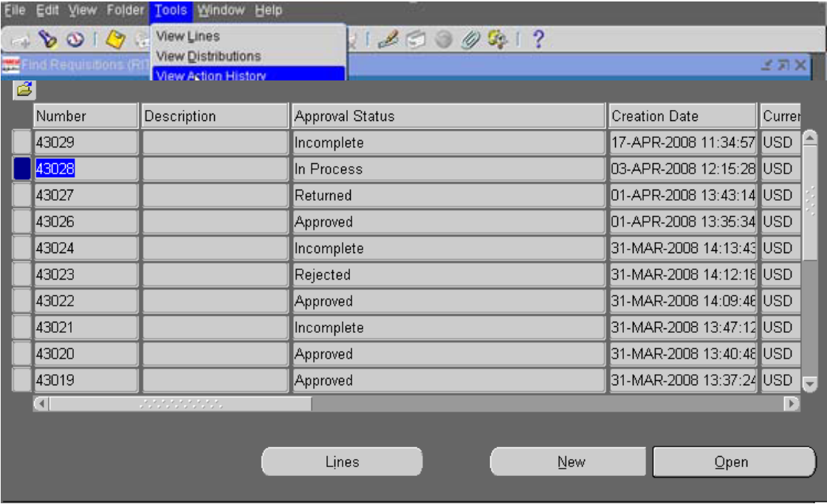Open the Window menu
The image size is (827, 504).
point(222,11)
